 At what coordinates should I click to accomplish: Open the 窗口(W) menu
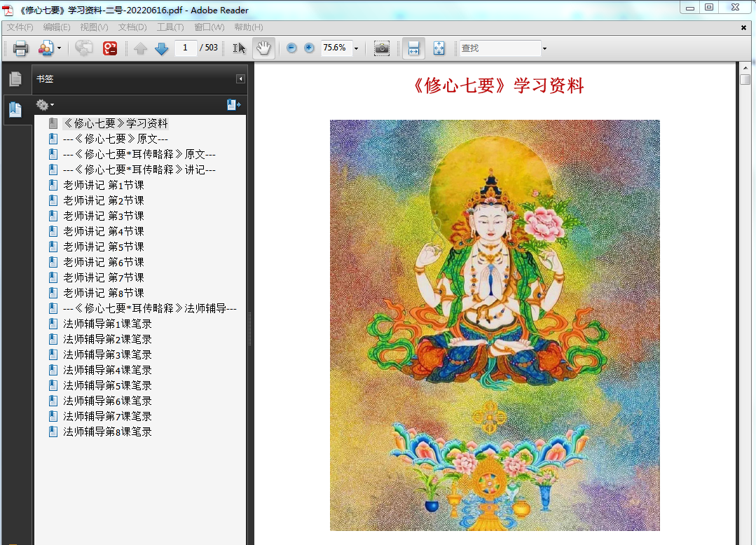(x=209, y=27)
